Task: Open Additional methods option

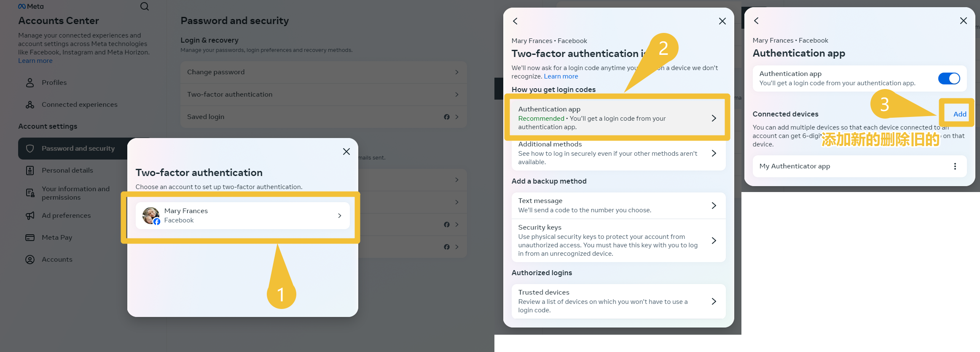Action: pyautogui.click(x=618, y=153)
